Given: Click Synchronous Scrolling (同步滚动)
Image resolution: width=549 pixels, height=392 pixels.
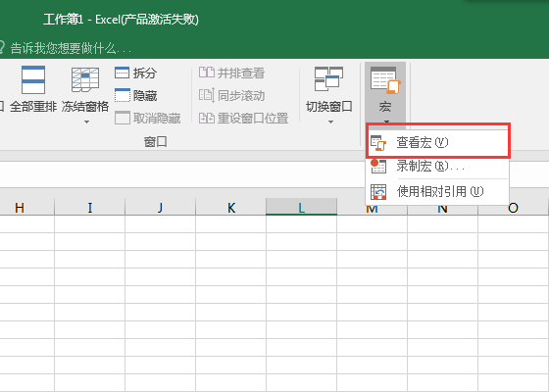Looking at the screenshot, I should click(231, 96).
